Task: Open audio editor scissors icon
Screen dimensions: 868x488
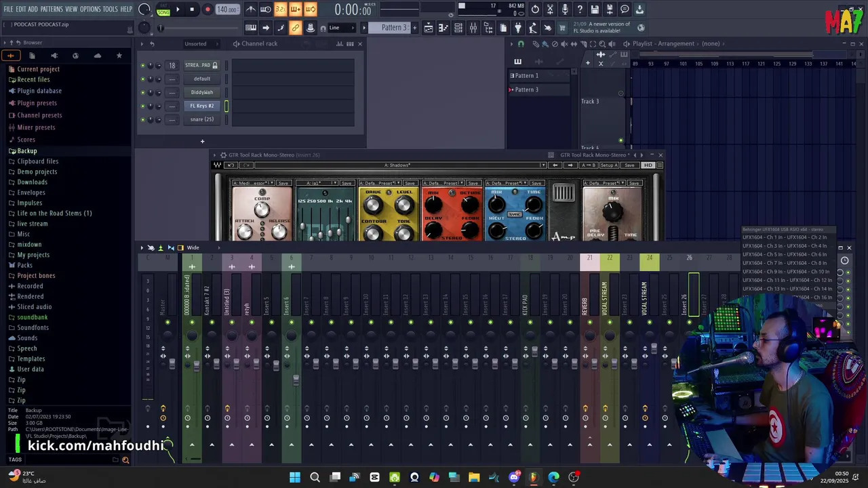Action: (x=550, y=9)
